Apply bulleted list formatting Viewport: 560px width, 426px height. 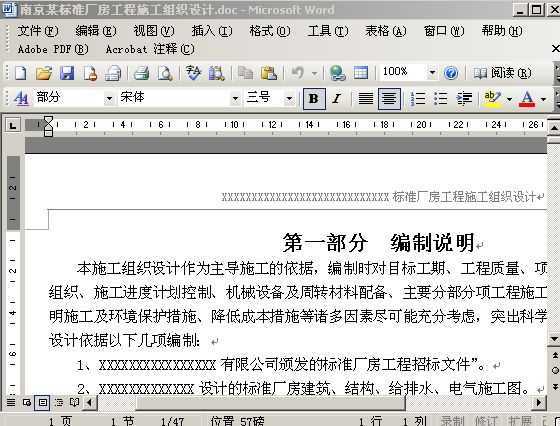(x=441, y=98)
